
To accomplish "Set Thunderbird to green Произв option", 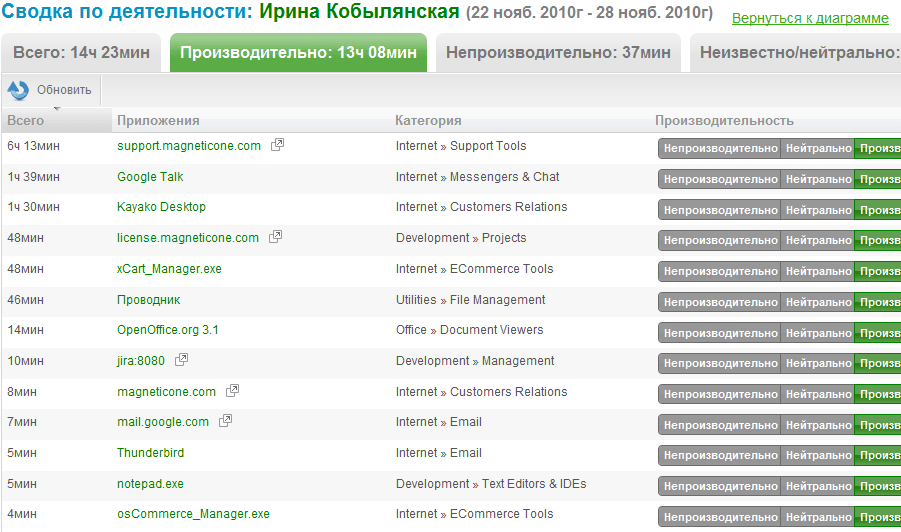I will click(x=878, y=455).
